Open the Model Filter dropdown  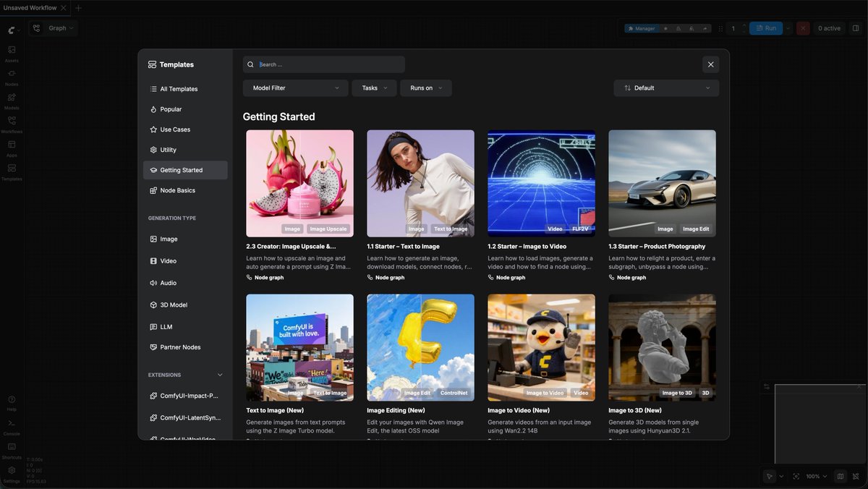click(296, 88)
